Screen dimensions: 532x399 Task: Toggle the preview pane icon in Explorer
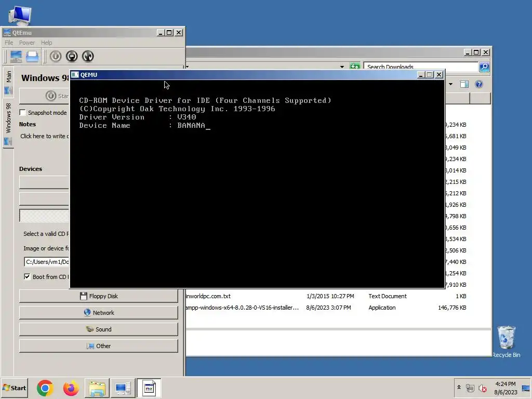click(x=464, y=84)
